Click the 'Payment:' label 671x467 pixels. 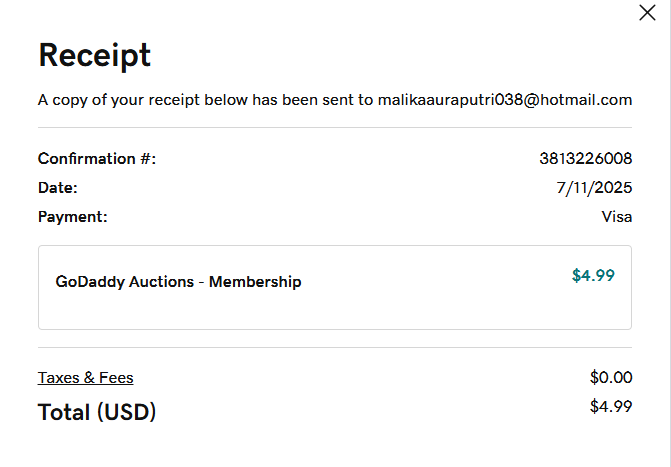[x=72, y=216]
